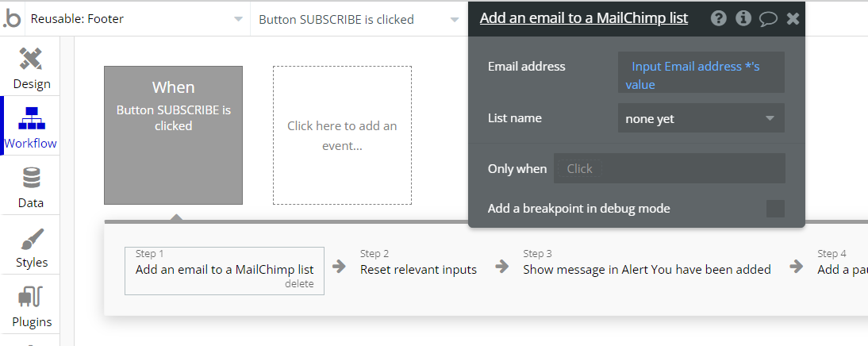Toggle Add a breakpoint in debug mode
Viewport: 868px width, 346px height.
(x=775, y=209)
